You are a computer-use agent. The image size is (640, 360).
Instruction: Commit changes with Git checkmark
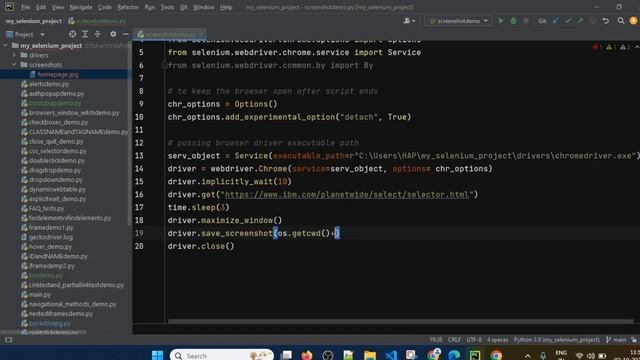tap(568, 21)
